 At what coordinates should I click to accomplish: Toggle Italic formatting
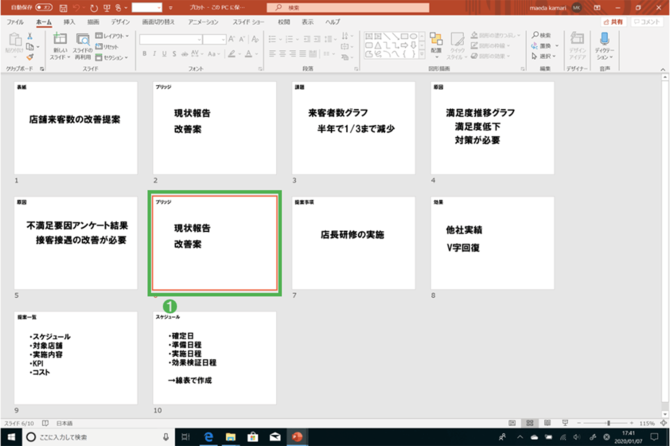154,54
